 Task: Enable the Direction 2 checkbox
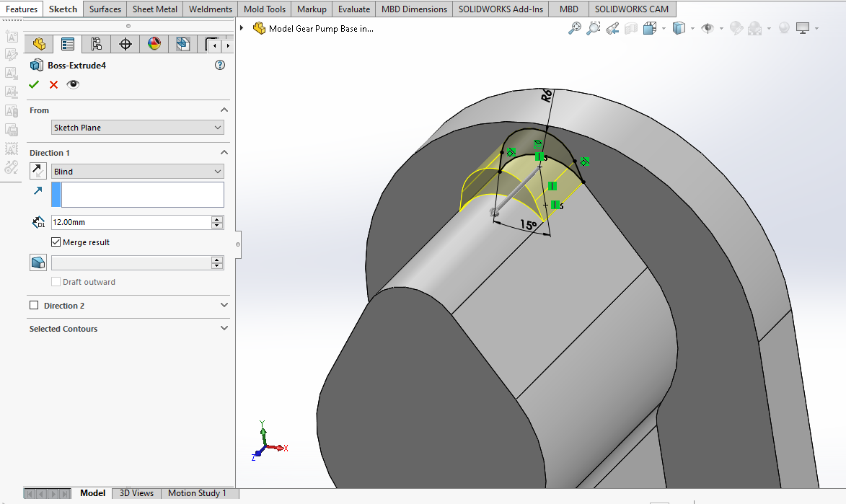[34, 306]
